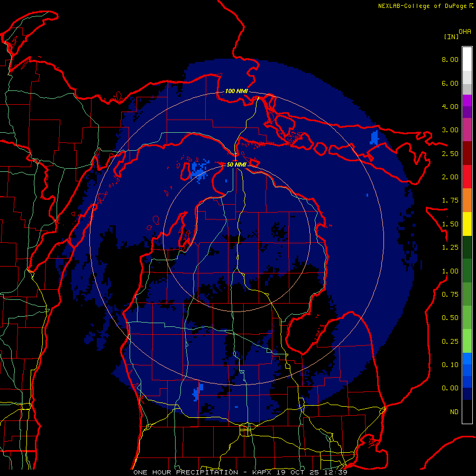Pick the magenta swatch near 4.00
The width and height of the screenshot is (476, 476).
click(x=467, y=100)
